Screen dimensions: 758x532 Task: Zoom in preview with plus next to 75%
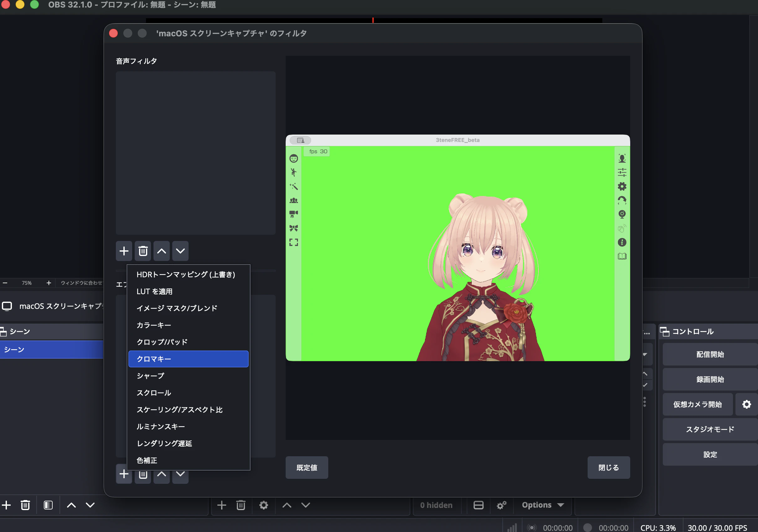(x=49, y=283)
